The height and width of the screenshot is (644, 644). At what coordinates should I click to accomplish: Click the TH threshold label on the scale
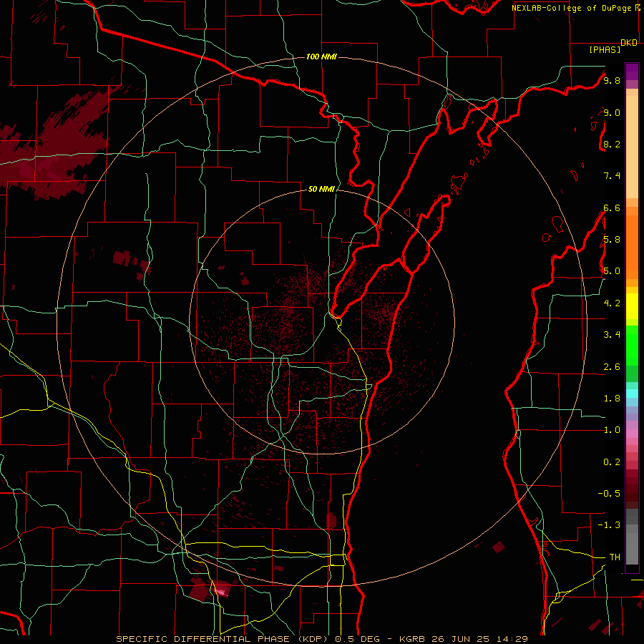pos(615,557)
